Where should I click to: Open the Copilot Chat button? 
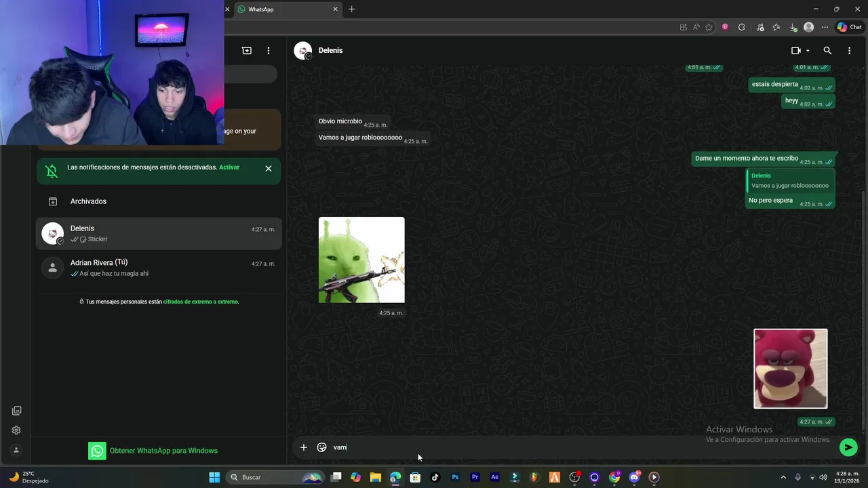coord(849,27)
